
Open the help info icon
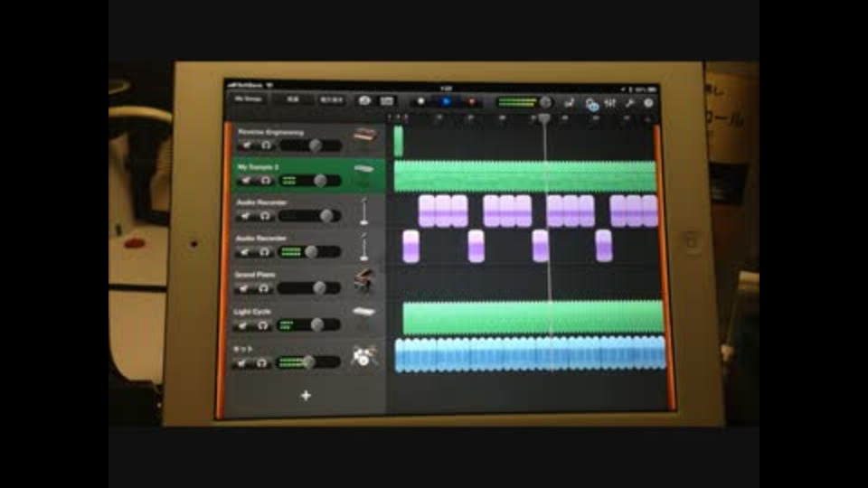pyautogui.click(x=648, y=103)
